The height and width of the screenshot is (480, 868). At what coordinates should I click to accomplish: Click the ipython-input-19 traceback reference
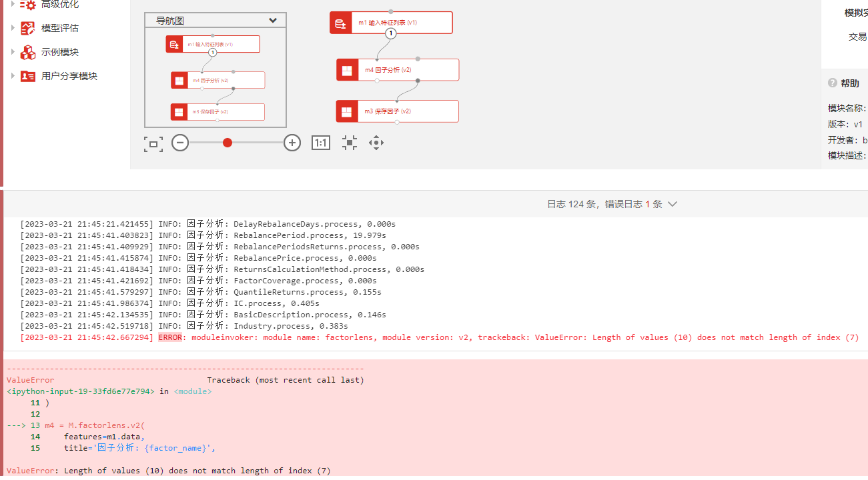tap(81, 391)
